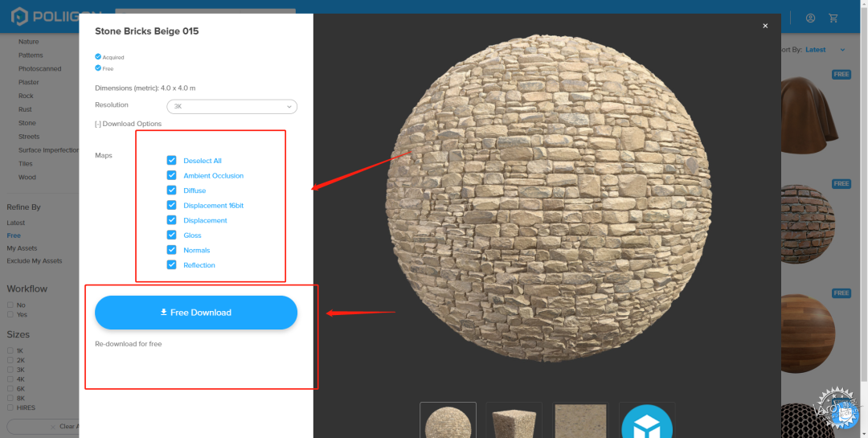Enable the 3K size filter checkbox
The image size is (868, 438).
coord(10,370)
